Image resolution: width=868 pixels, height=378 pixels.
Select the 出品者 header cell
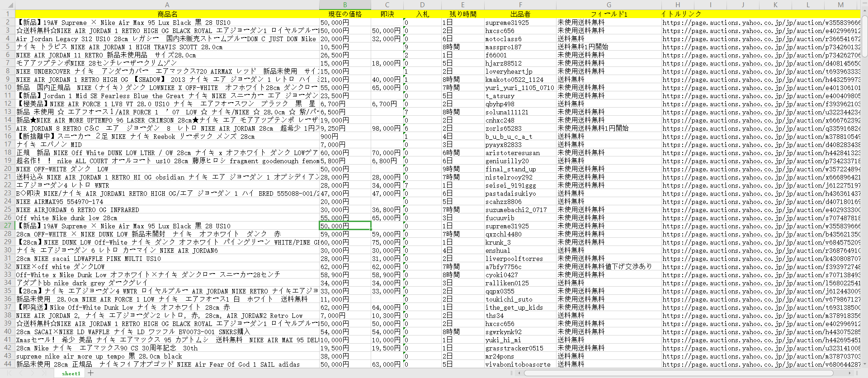tap(520, 14)
